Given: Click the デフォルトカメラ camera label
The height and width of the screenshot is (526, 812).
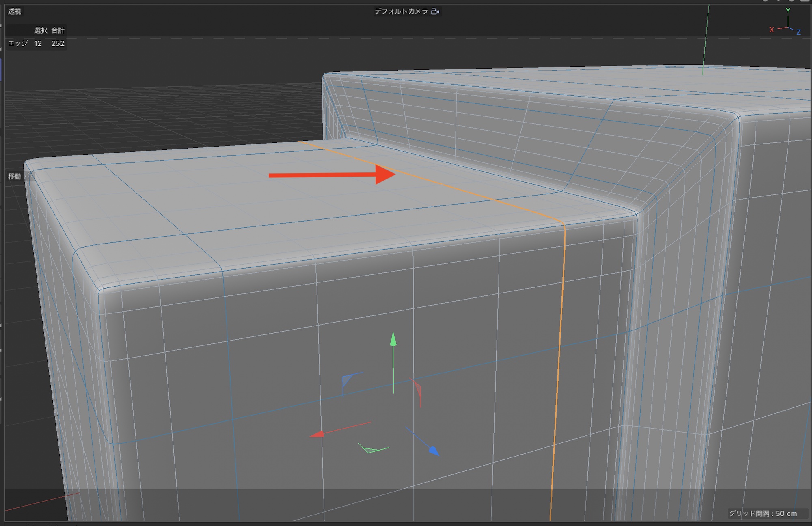Looking at the screenshot, I should click(x=401, y=11).
